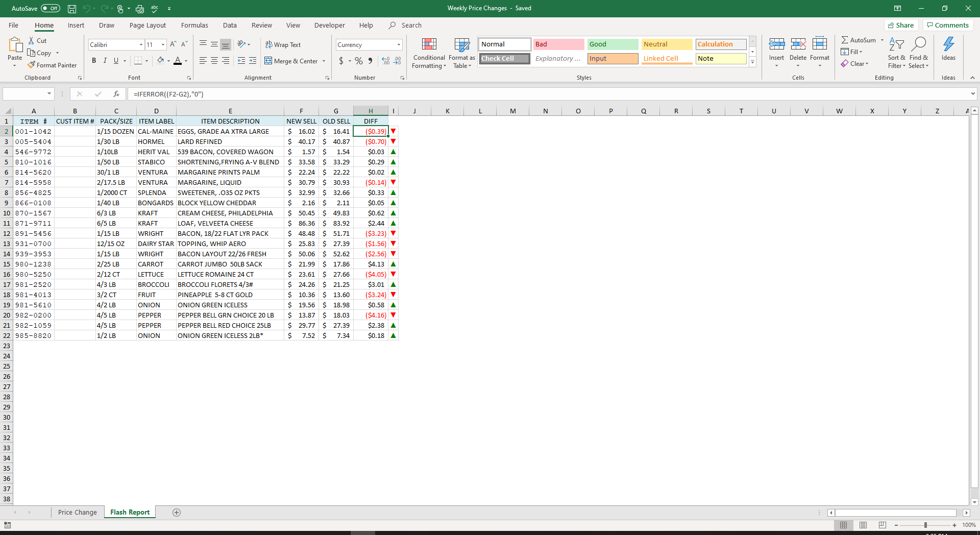Click the Percent Style icon

click(359, 61)
